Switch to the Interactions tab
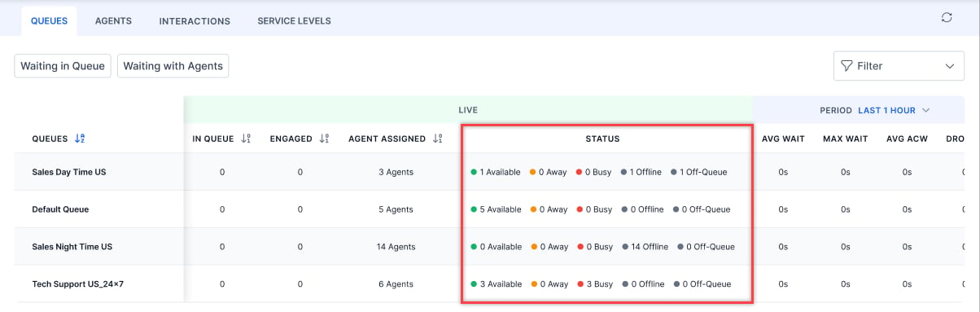Image resolution: width=980 pixels, height=312 pixels. (x=195, y=21)
